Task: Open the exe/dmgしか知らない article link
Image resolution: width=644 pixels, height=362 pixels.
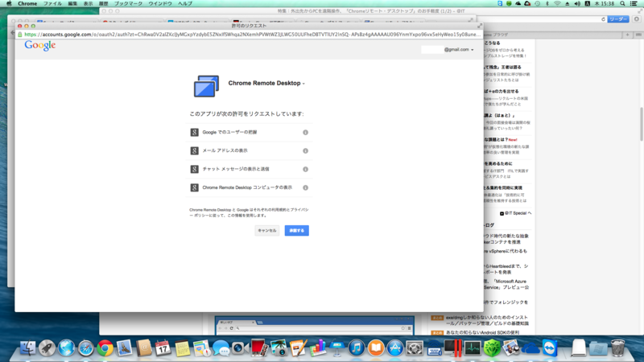Action: pyautogui.click(x=487, y=320)
